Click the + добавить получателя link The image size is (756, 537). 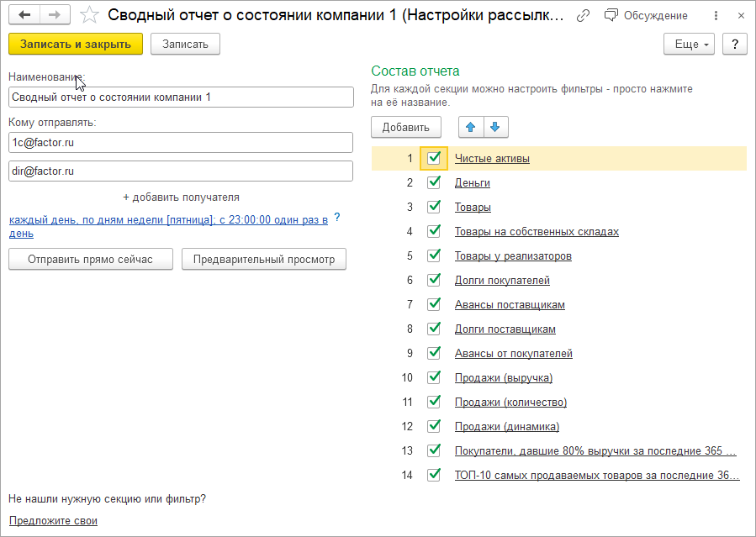pyautogui.click(x=181, y=197)
